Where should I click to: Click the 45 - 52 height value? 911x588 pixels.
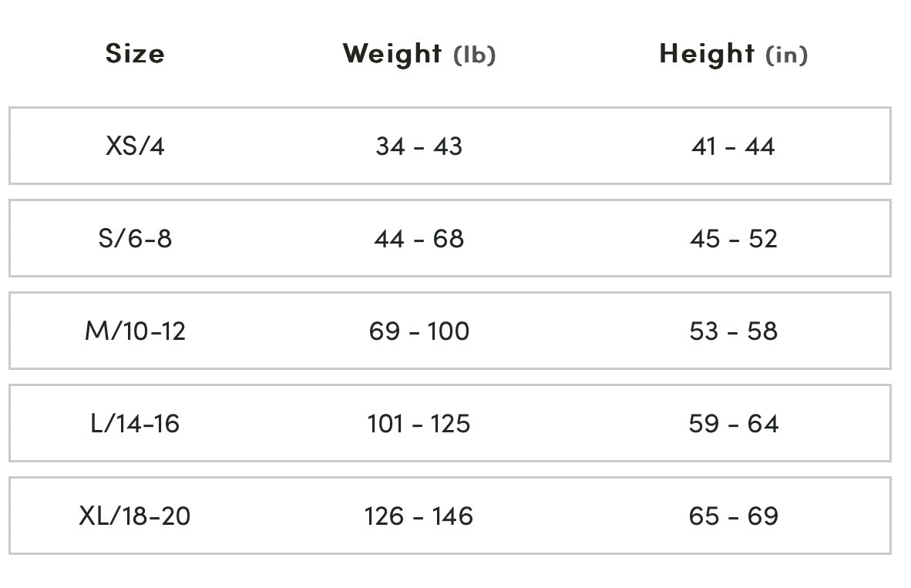click(733, 238)
